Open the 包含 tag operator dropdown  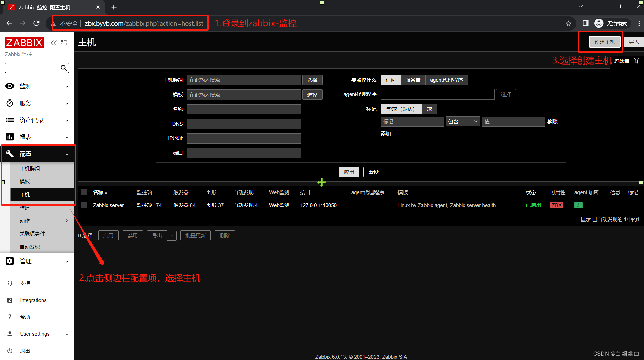point(463,122)
